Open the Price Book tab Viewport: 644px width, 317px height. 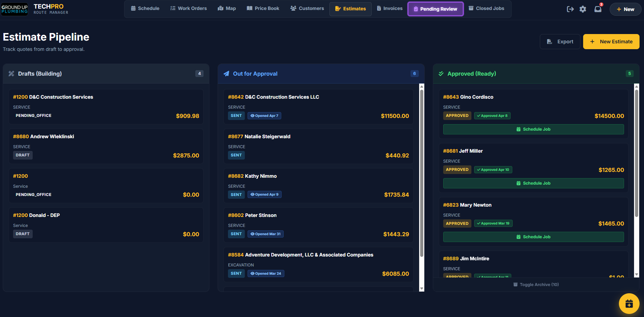263,9
